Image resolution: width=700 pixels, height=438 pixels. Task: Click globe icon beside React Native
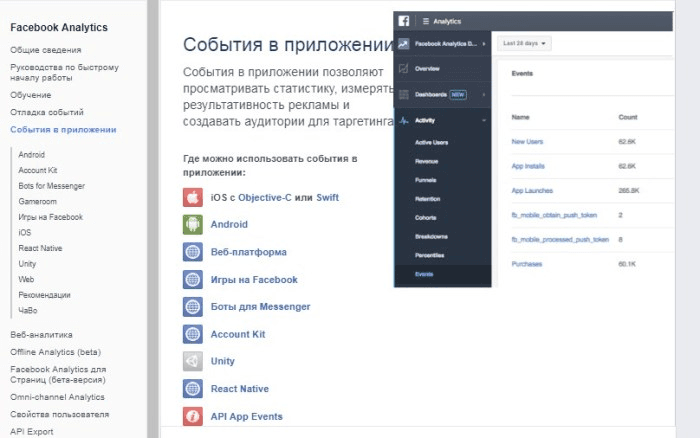click(x=192, y=389)
